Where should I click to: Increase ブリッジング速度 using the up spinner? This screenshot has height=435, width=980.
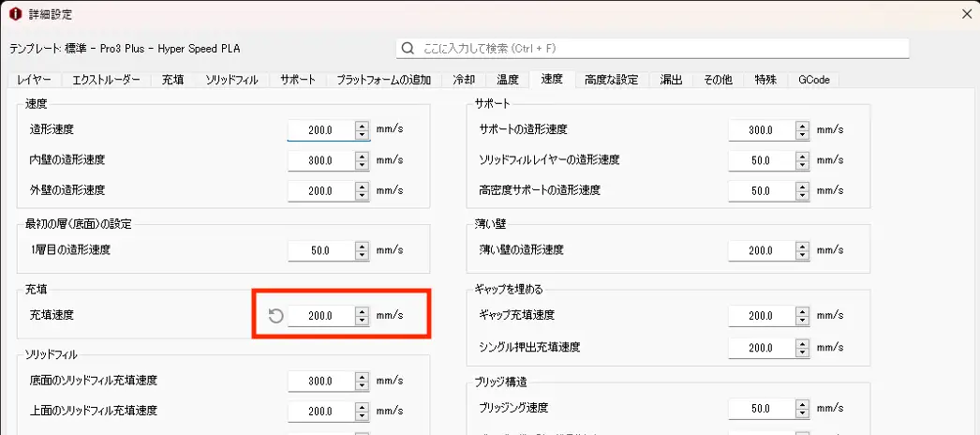[x=803, y=404]
